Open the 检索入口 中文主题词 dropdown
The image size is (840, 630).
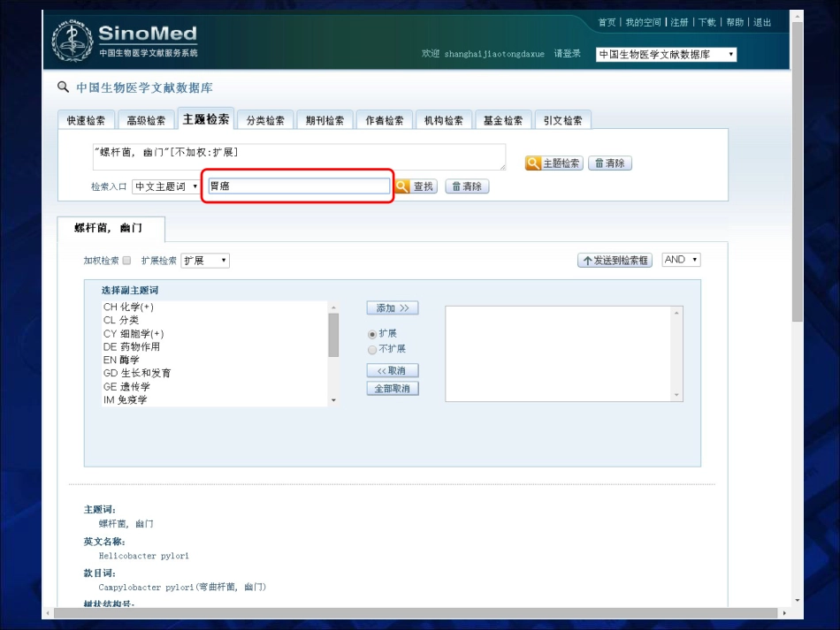pyautogui.click(x=165, y=186)
